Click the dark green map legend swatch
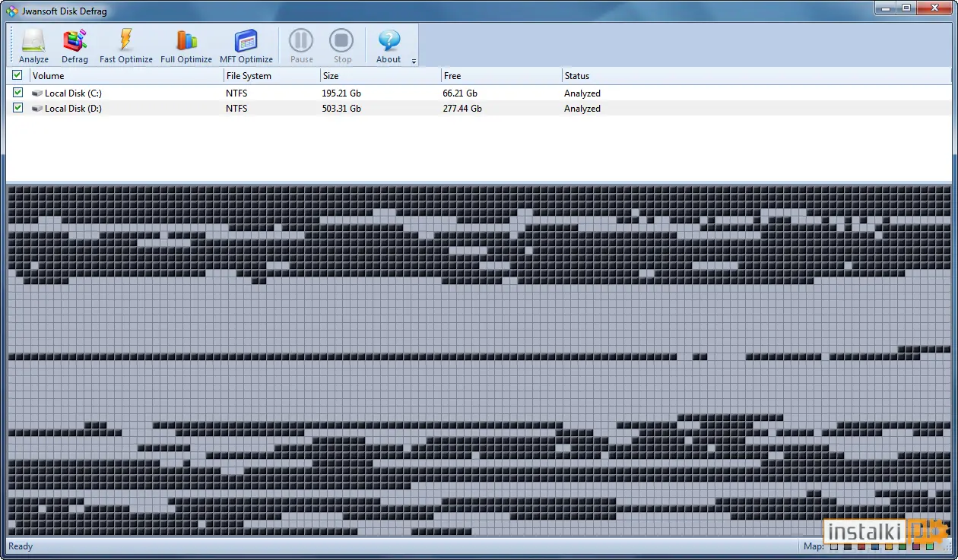Image resolution: width=958 pixels, height=560 pixels. coord(902,546)
